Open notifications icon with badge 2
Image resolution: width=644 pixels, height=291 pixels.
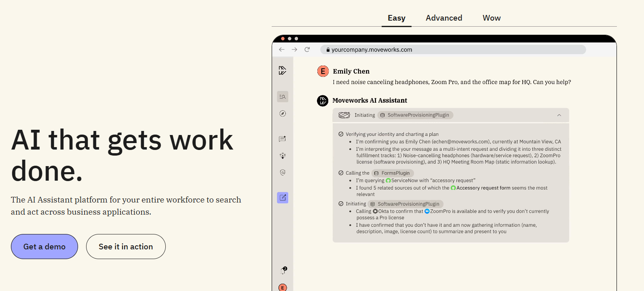pos(283,270)
